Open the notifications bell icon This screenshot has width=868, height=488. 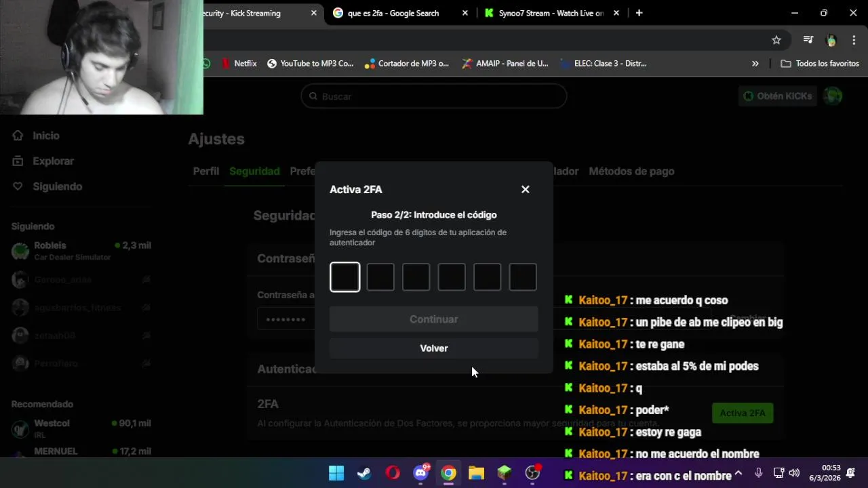851,473
